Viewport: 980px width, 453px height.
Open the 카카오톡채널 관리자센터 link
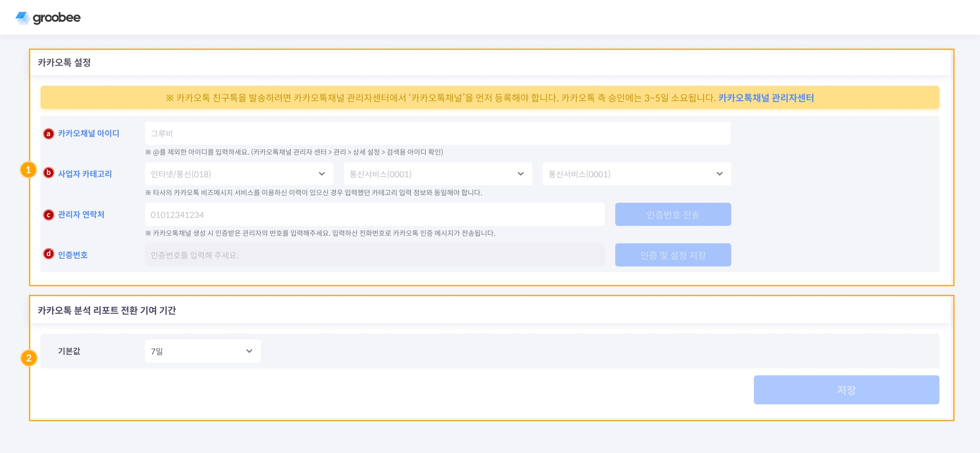[x=766, y=98]
